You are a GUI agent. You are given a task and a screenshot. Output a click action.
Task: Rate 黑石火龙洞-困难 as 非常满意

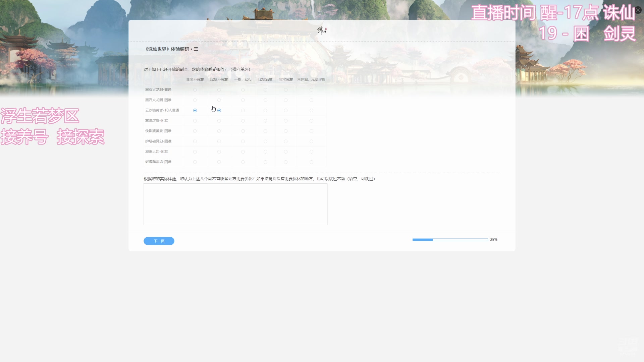[x=286, y=100]
